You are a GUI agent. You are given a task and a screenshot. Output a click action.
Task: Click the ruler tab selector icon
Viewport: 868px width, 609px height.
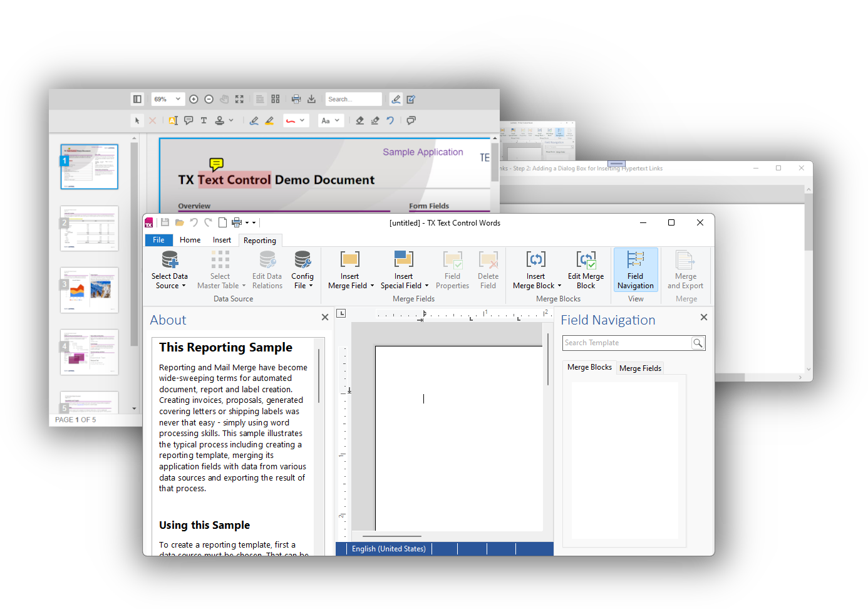[x=341, y=313]
